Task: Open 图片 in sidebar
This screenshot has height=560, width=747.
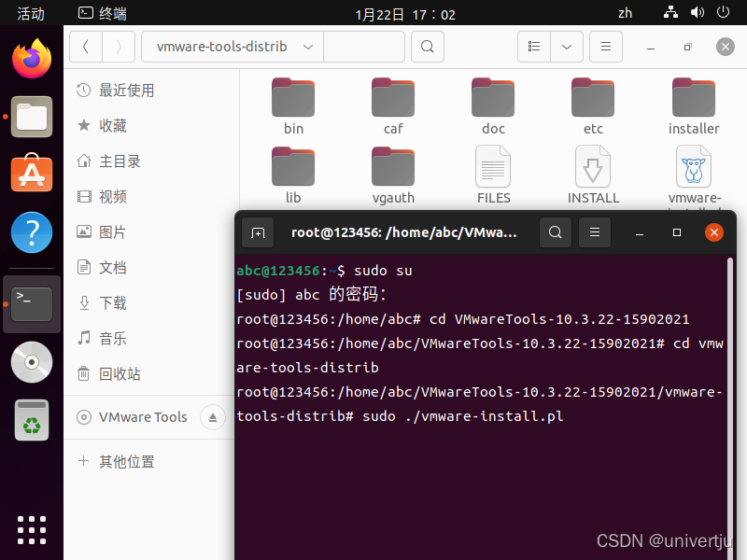Action: [x=150, y=231]
